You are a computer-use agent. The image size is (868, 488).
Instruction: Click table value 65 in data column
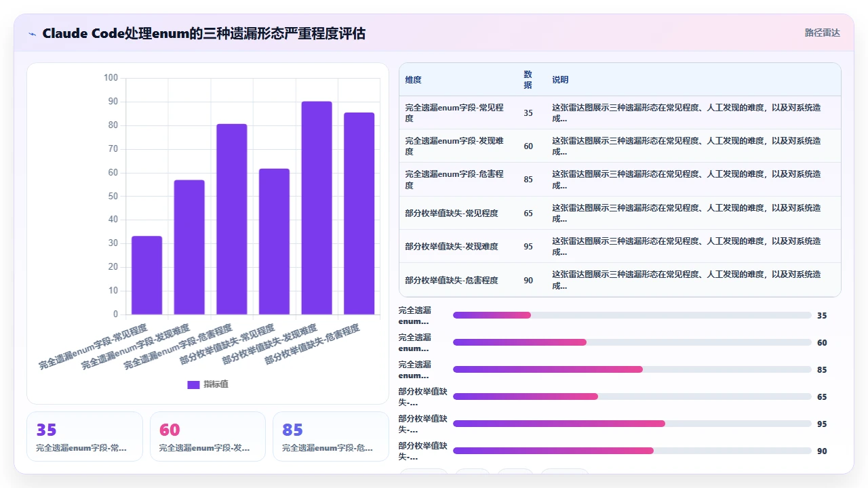528,213
